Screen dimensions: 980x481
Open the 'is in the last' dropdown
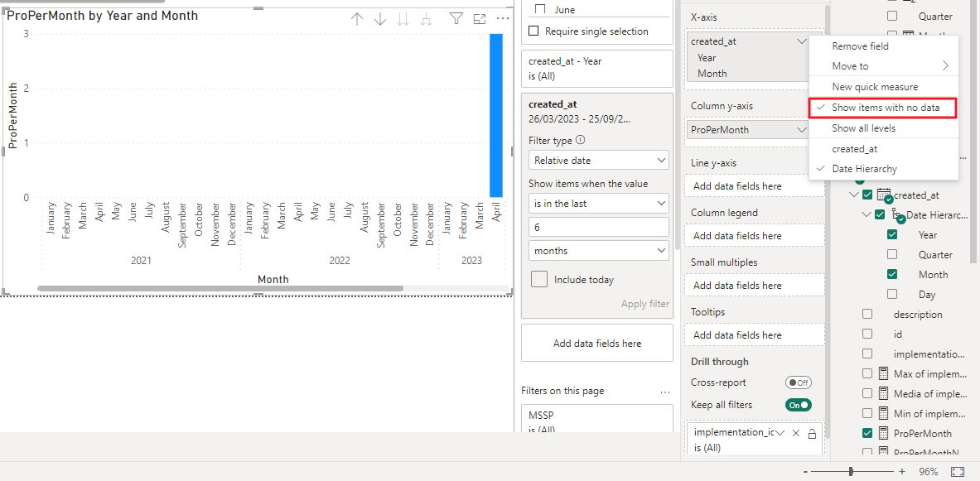599,204
